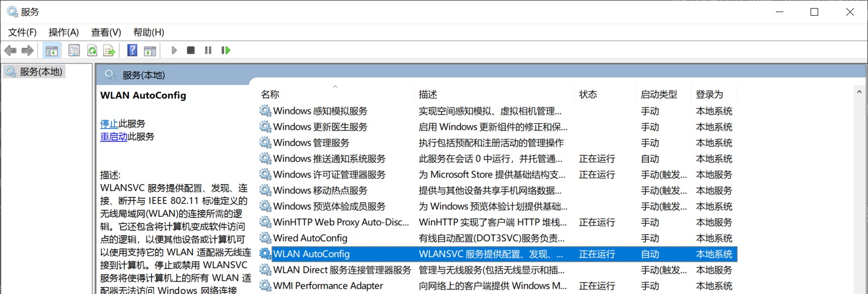This screenshot has width=868, height=294.
Task: Click the scrollbar up arrow in list
Action: pos(859,92)
